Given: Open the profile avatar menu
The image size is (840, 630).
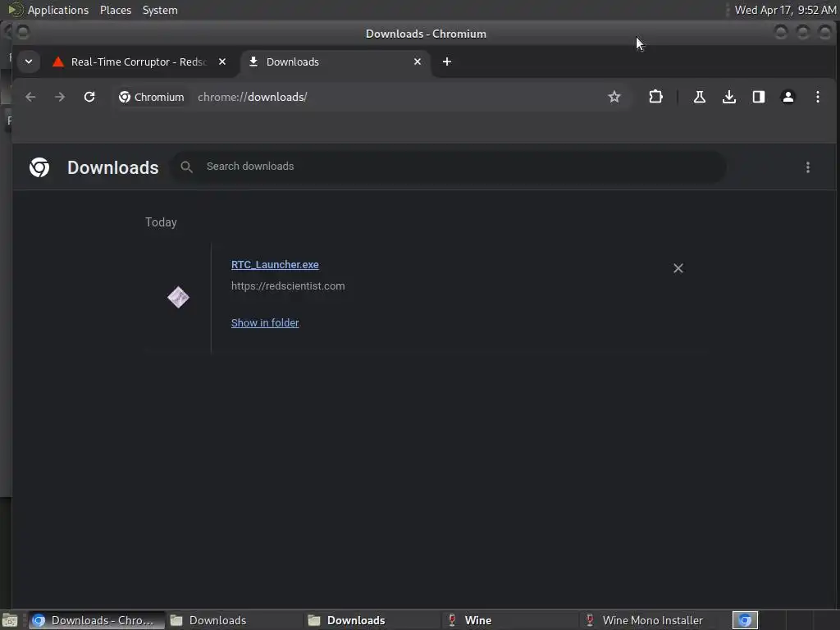Looking at the screenshot, I should coord(788,97).
